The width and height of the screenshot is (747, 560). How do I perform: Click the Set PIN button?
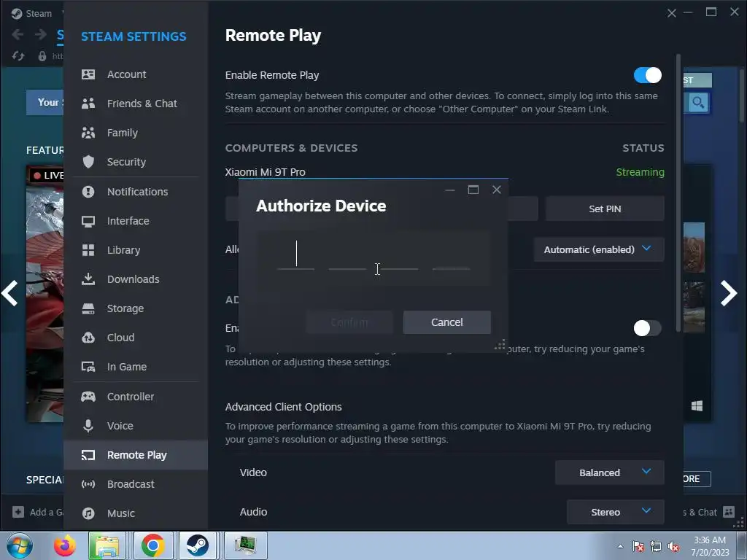click(x=605, y=209)
